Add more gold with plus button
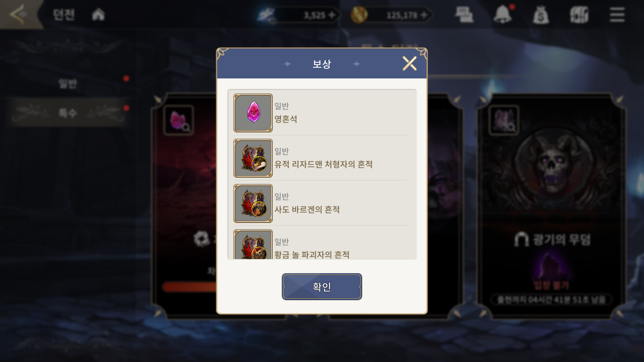This screenshot has width=644, height=362. (424, 15)
